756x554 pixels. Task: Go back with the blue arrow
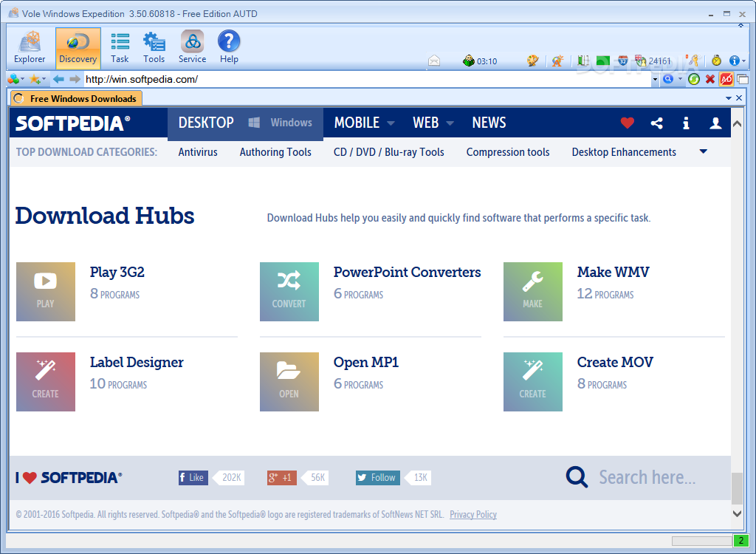58,79
